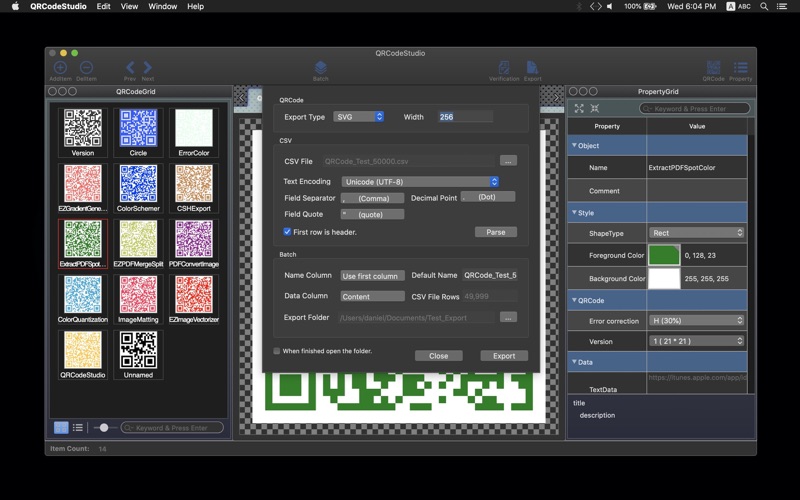This screenshot has width=800, height=500.
Task: Open the Error correction H (30%) dropdown
Action: (696, 320)
